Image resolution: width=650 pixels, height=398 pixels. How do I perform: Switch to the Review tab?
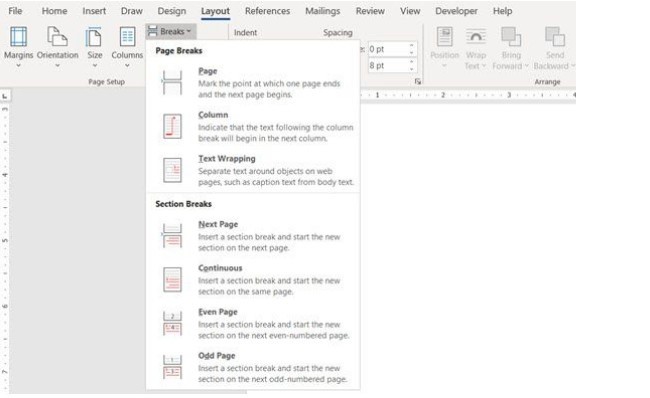(370, 11)
